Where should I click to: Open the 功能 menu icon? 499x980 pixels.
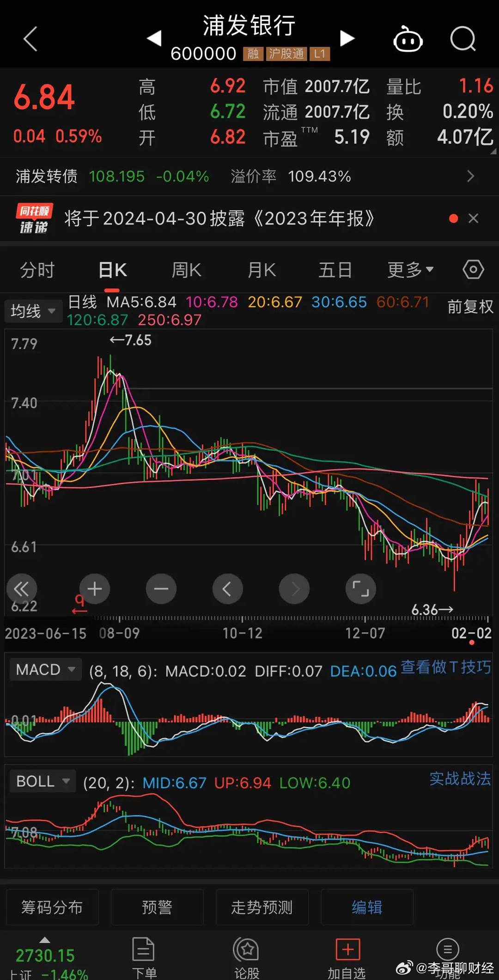447,950
